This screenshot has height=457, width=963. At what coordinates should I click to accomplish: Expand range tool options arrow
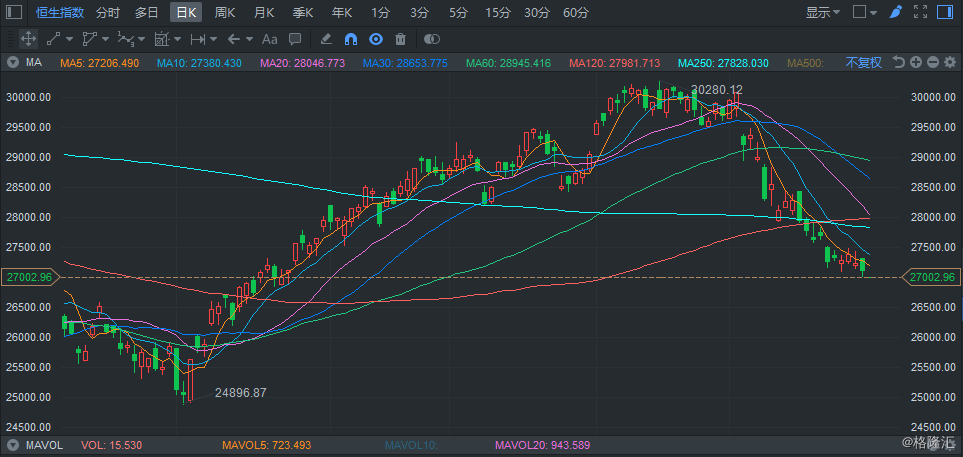213,39
